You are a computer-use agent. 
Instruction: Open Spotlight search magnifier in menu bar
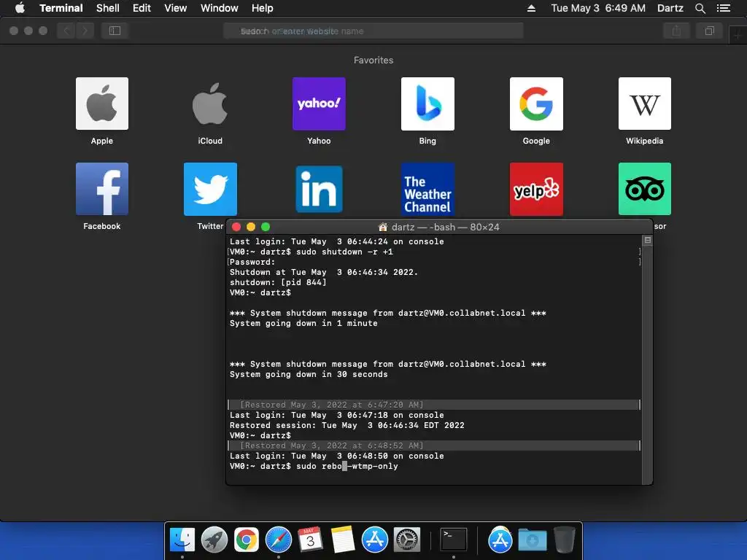(x=700, y=8)
